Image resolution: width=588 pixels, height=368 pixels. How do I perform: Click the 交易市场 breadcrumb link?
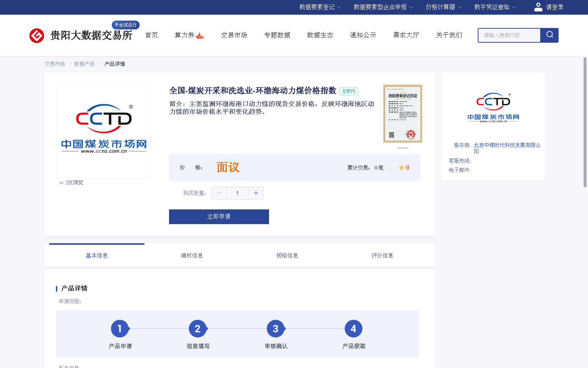tap(55, 64)
